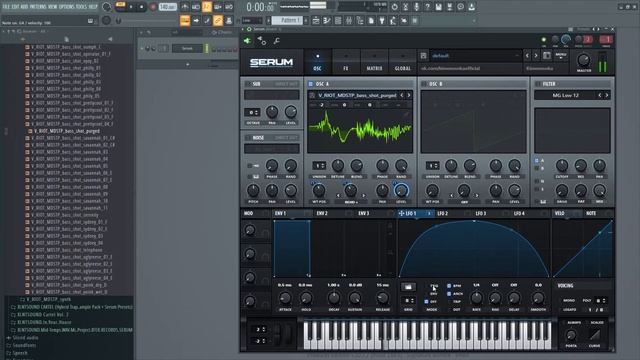Enable the FILTER section
640x360 pixels.
pyautogui.click(x=538, y=84)
